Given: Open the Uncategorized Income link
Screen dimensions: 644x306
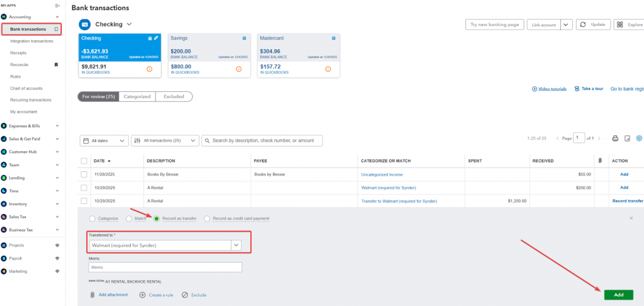Looking at the screenshot, I should tap(382, 174).
